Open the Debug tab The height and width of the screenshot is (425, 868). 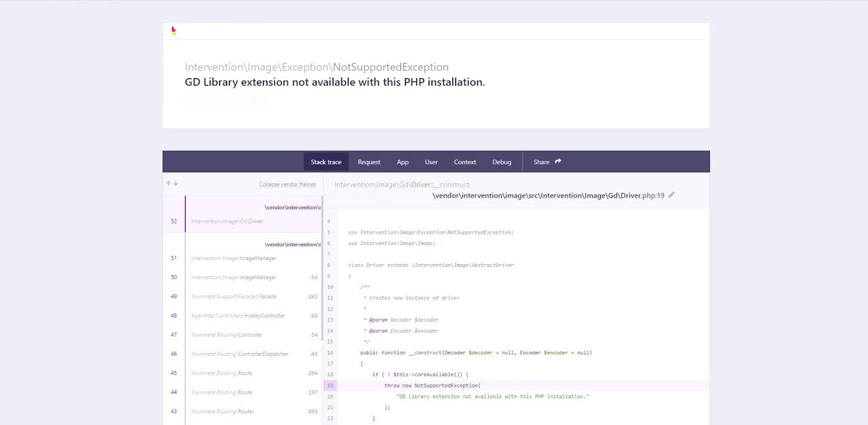point(502,162)
